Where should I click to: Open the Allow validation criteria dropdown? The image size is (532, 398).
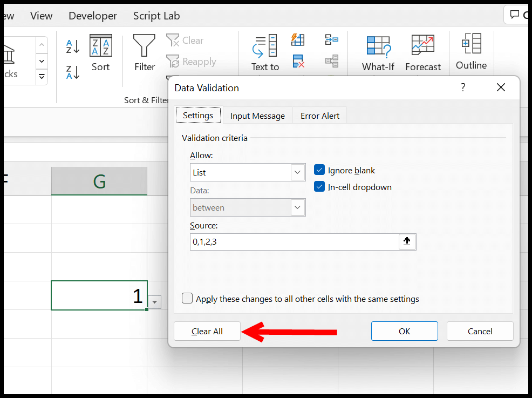[297, 172]
